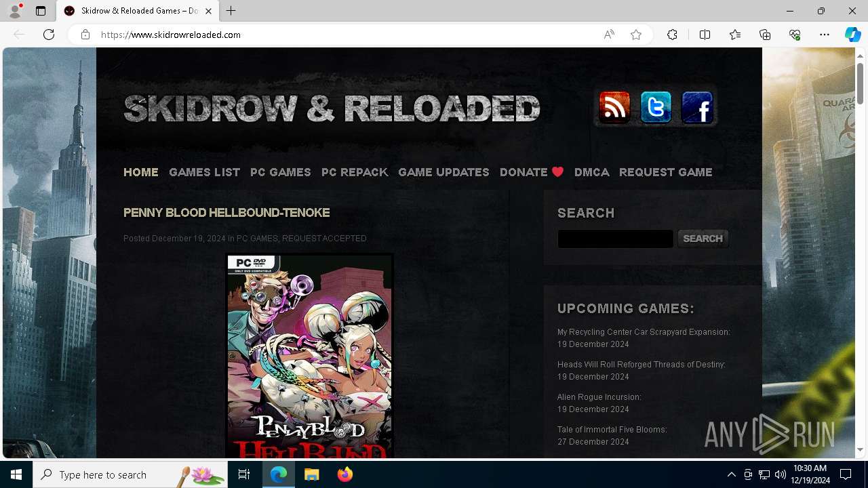Click the browser profile icon
This screenshot has width=868, height=488.
15,11
